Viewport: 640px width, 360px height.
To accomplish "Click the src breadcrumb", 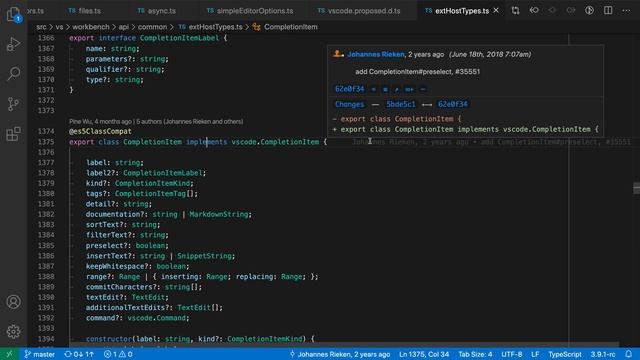I will tap(41, 27).
